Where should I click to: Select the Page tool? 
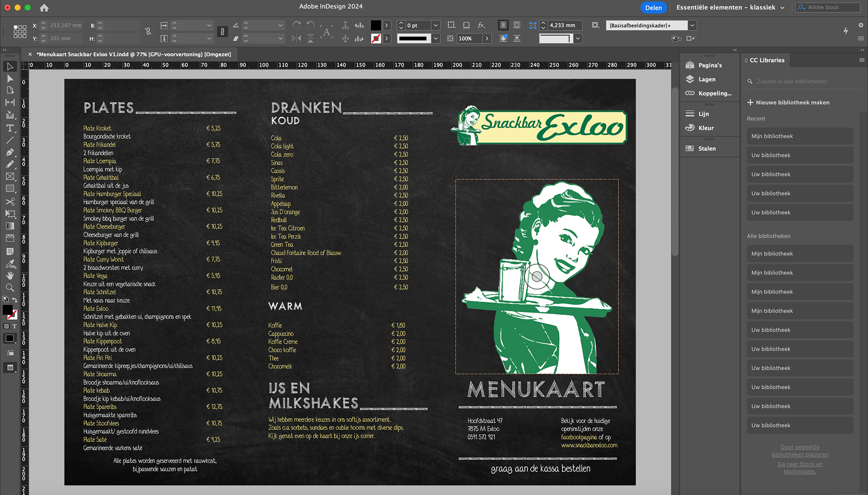point(10,90)
